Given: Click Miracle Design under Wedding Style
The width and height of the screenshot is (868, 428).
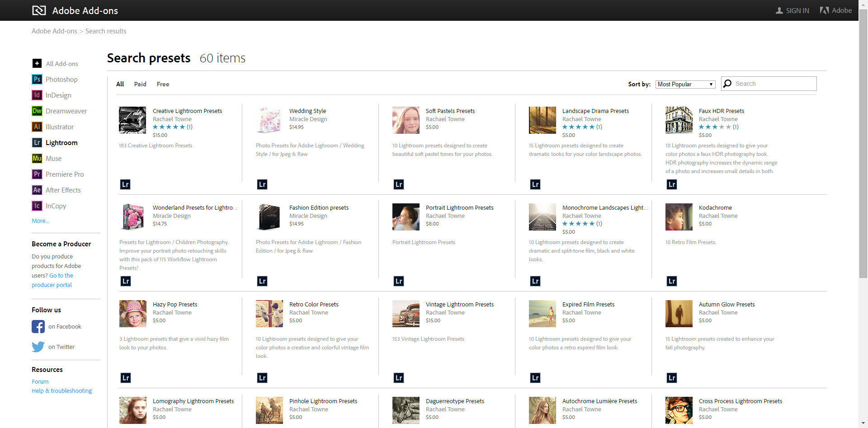Looking at the screenshot, I should (x=308, y=119).
